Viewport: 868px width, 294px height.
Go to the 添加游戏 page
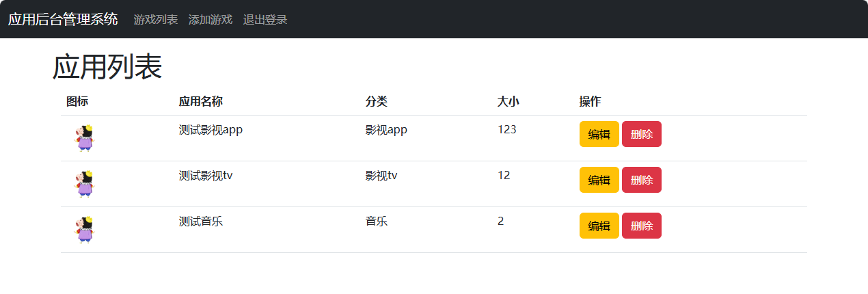211,20
